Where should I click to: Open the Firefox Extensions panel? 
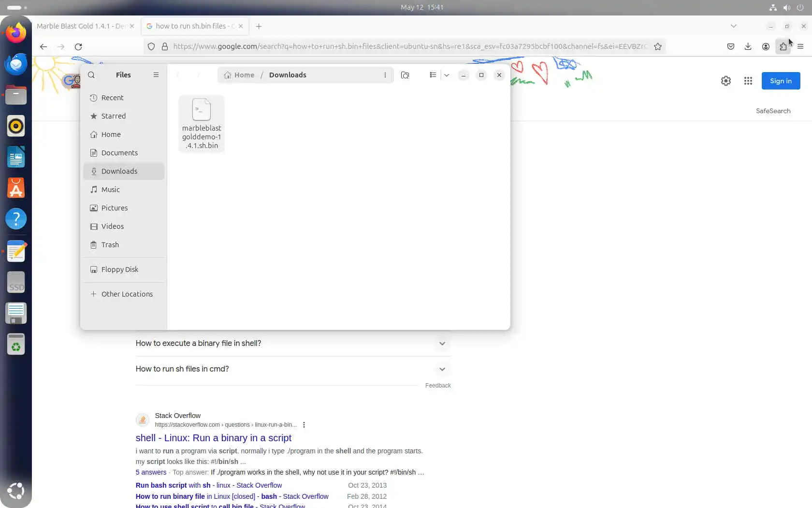(x=783, y=46)
